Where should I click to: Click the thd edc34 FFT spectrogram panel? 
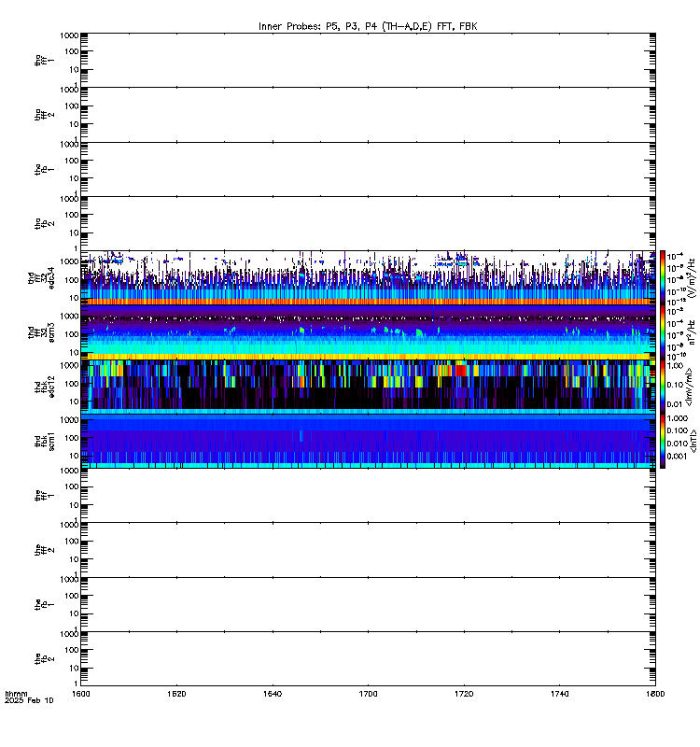[x=368, y=277]
